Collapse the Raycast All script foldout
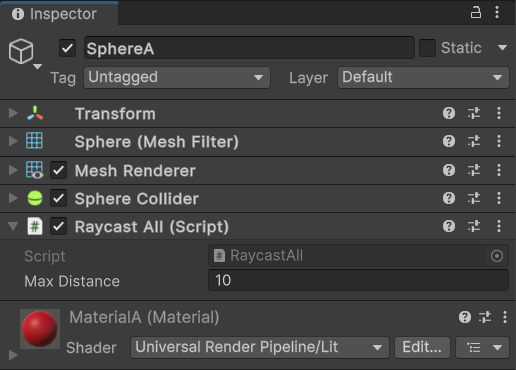 tap(13, 226)
